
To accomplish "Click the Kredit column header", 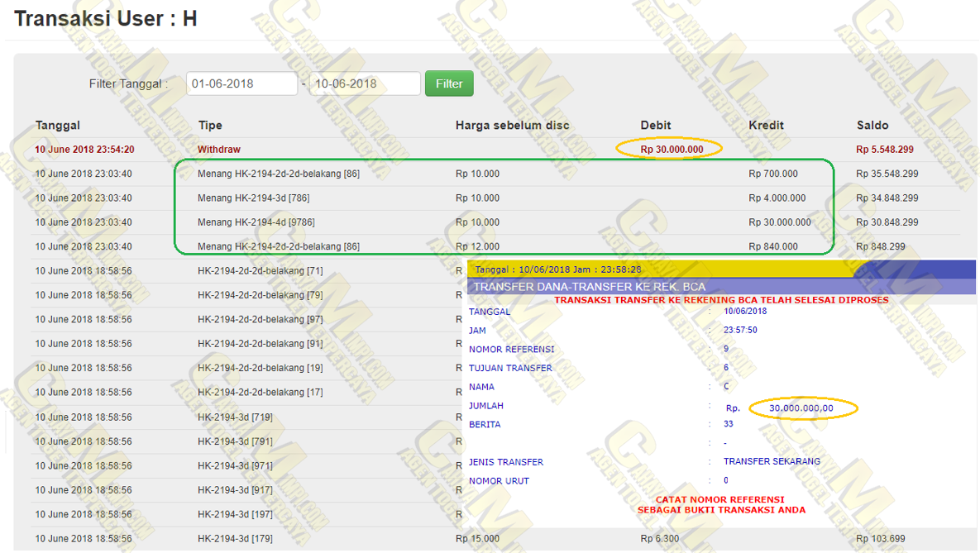I will pos(766,126).
